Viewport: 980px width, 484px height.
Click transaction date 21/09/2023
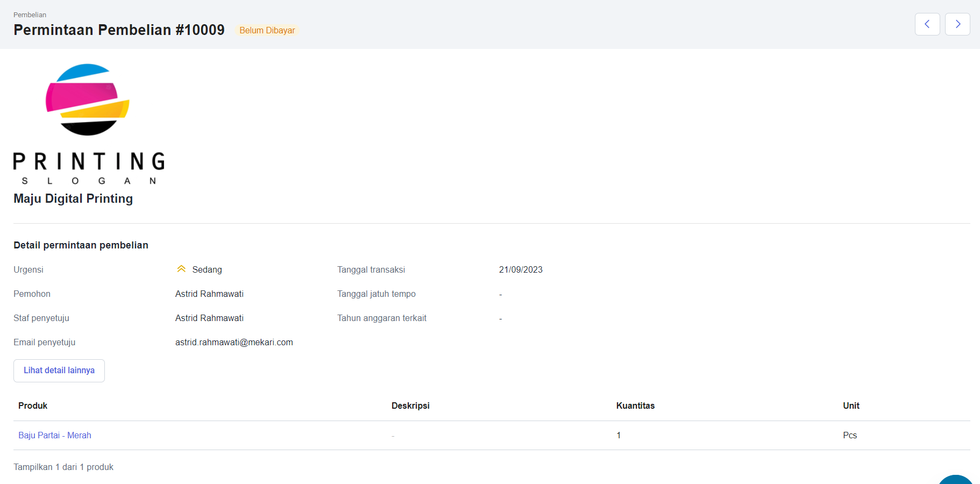point(521,269)
